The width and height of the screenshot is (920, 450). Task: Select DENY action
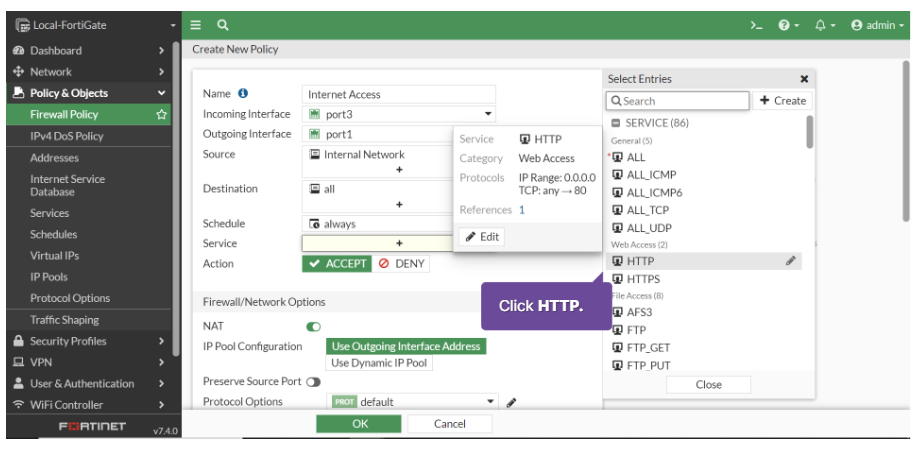point(401,263)
